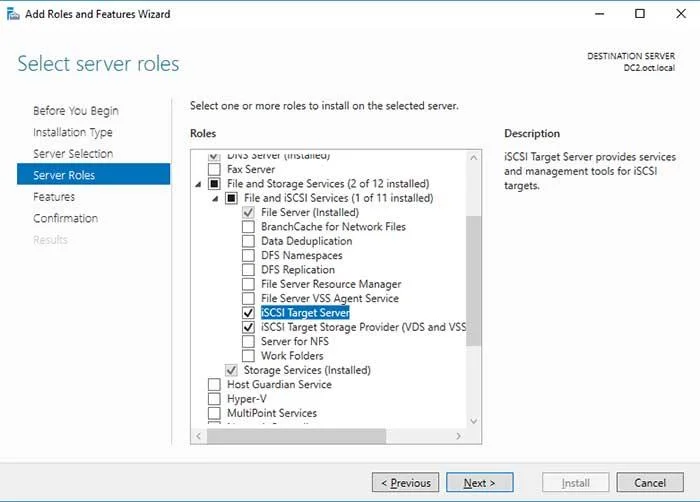Image resolution: width=700 pixels, height=502 pixels.
Task: Select the Hyper-V role label
Action: (x=247, y=399)
